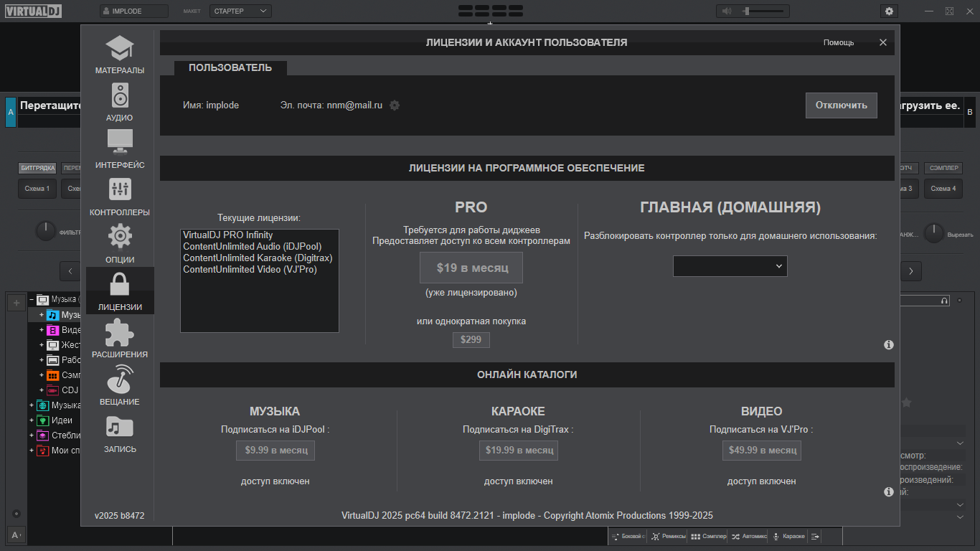Click the Помощь help link
980x551 pixels.
click(x=839, y=42)
